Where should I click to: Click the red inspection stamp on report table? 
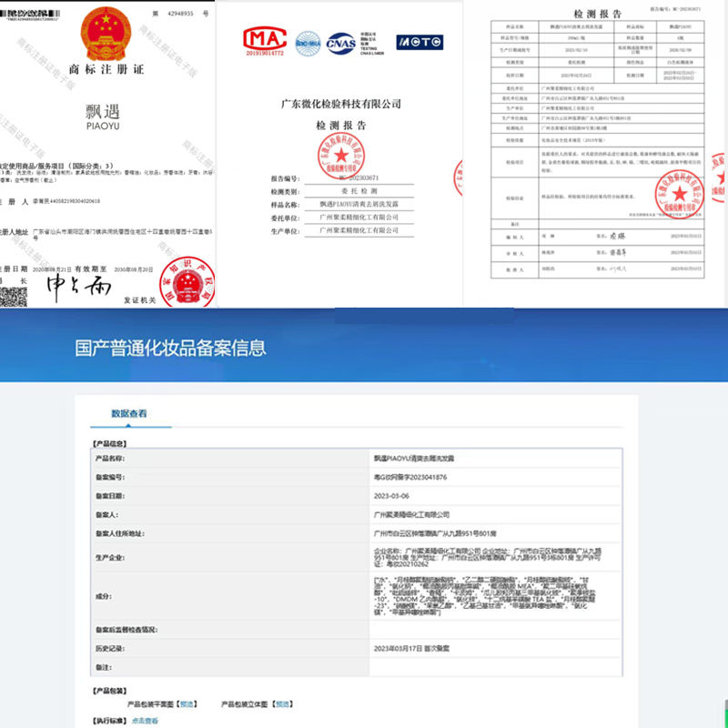coord(680,194)
